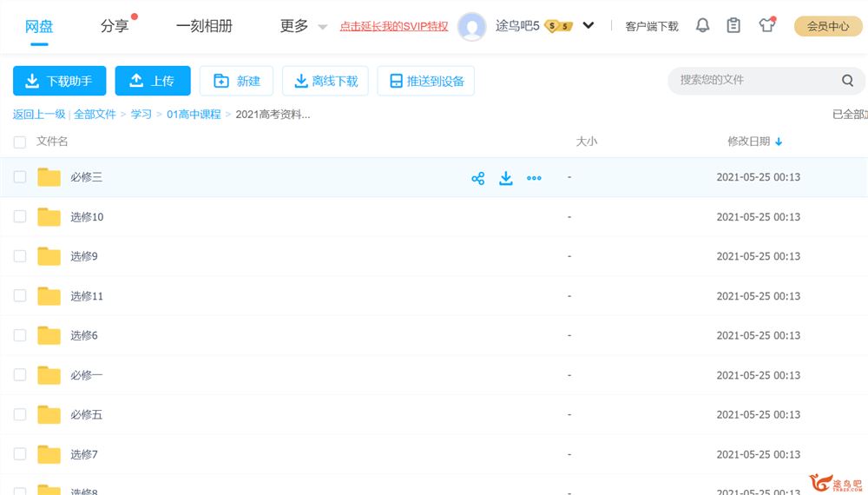Click the 下载助手 button

[59, 81]
